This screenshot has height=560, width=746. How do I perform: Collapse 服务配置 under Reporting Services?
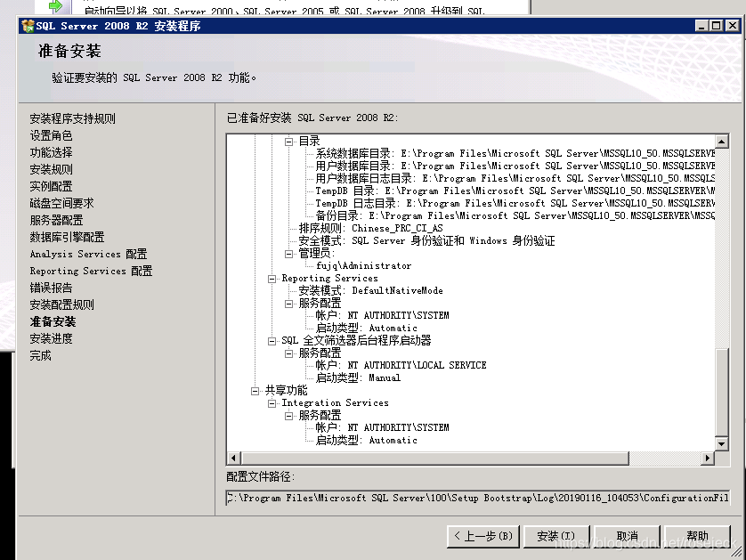click(288, 304)
